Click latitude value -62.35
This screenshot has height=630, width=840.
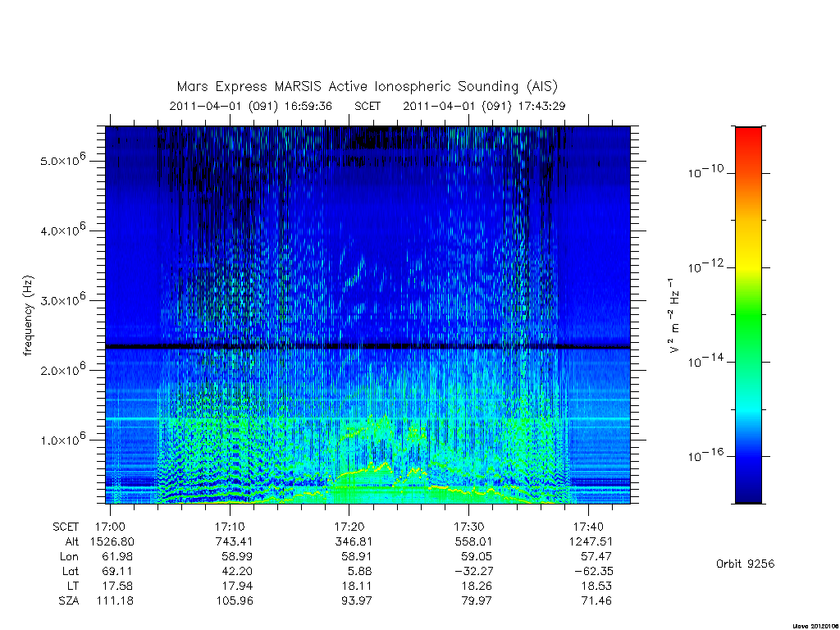click(x=594, y=571)
